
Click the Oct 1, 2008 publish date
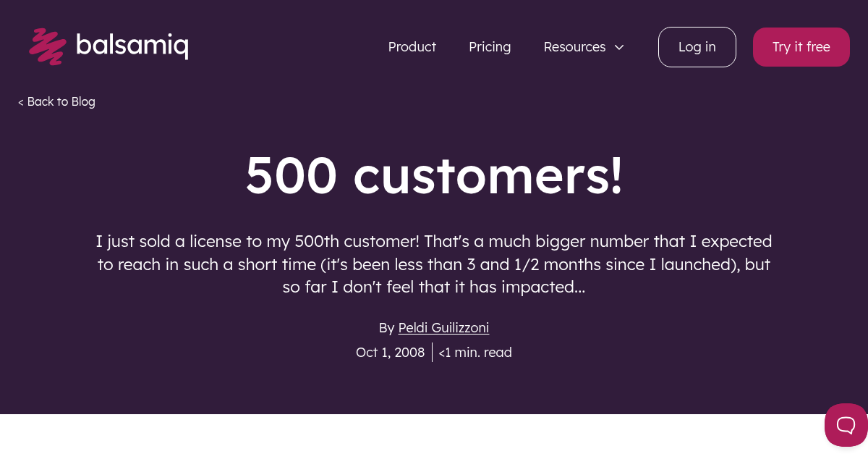pyautogui.click(x=390, y=352)
